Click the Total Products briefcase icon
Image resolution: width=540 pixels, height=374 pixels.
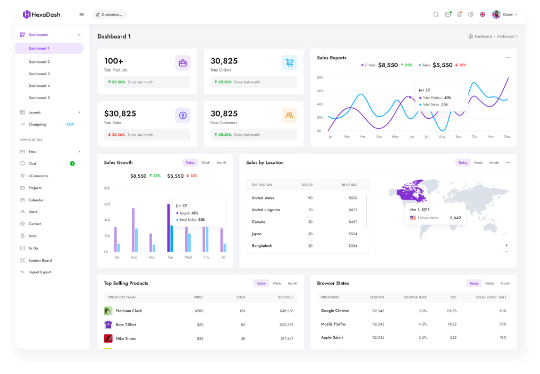pos(183,63)
